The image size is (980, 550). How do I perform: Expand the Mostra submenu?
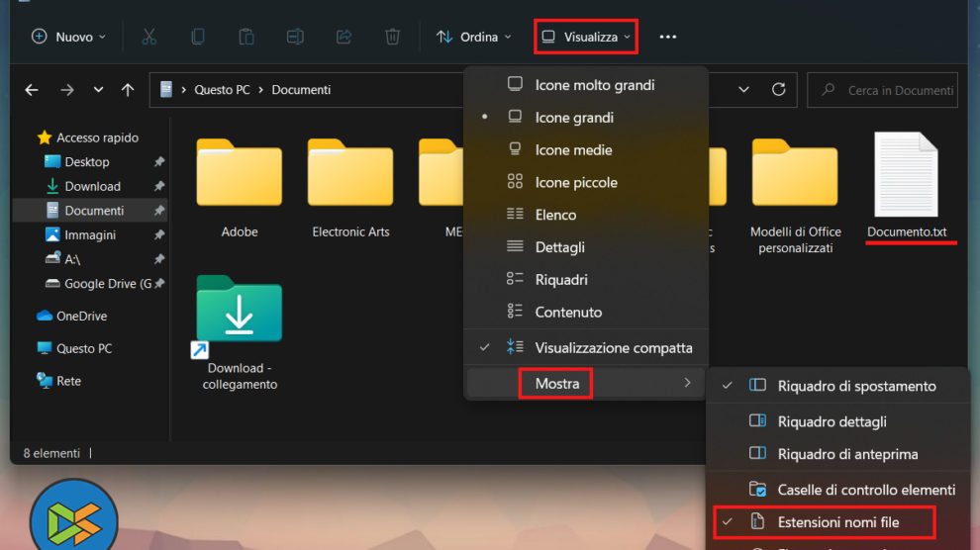tap(557, 383)
